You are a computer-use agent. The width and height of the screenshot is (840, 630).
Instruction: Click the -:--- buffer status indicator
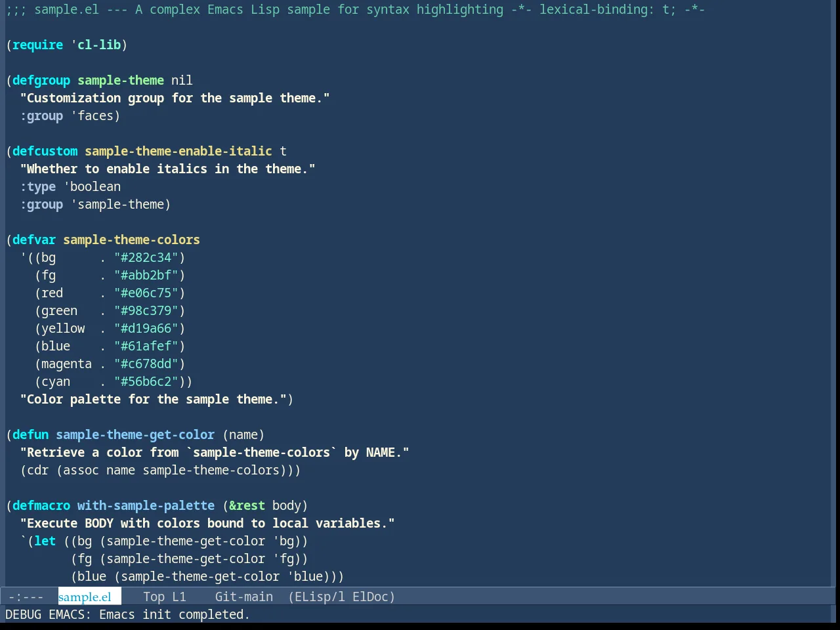click(x=26, y=597)
